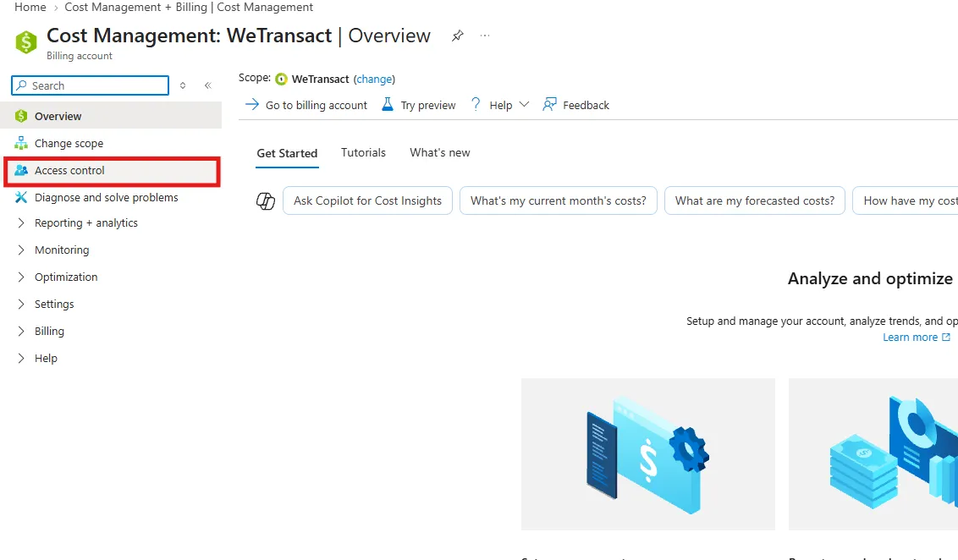
Task: Pin the Cost Management page to dashboard
Action: (x=457, y=36)
